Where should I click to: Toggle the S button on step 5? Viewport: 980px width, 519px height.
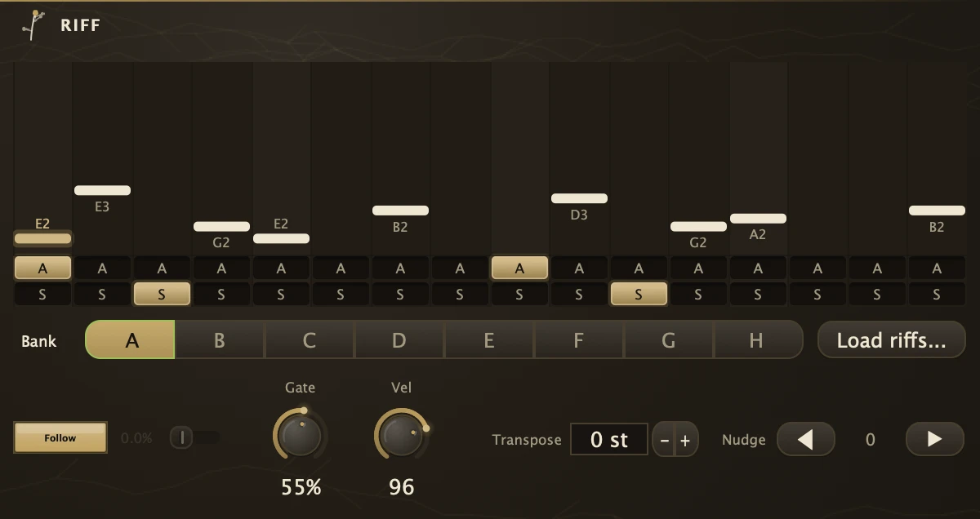point(281,295)
